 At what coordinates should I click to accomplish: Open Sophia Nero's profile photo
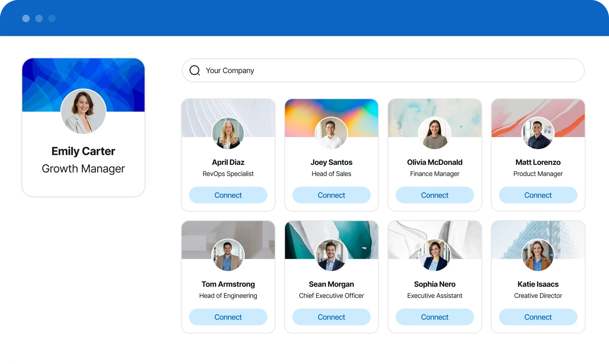coord(435,255)
